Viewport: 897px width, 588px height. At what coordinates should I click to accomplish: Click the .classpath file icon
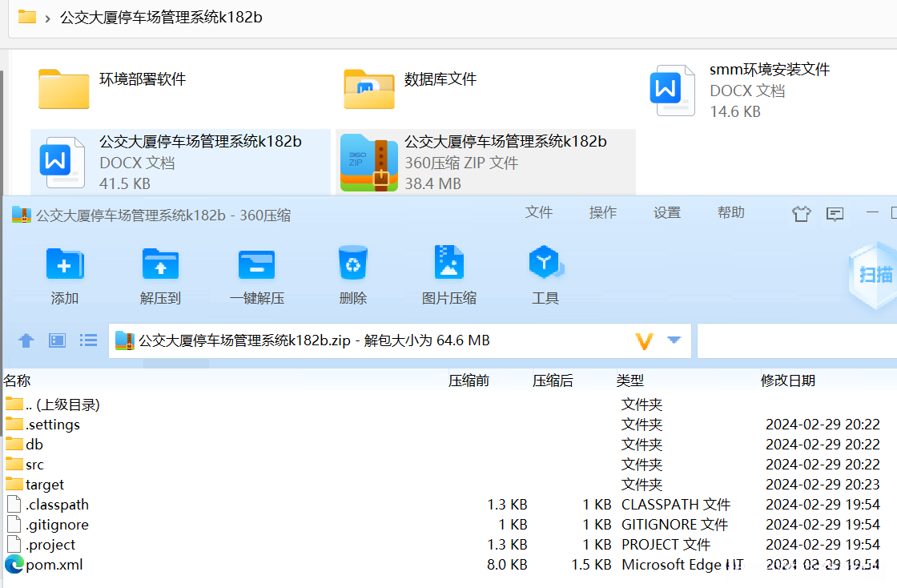tap(14, 504)
